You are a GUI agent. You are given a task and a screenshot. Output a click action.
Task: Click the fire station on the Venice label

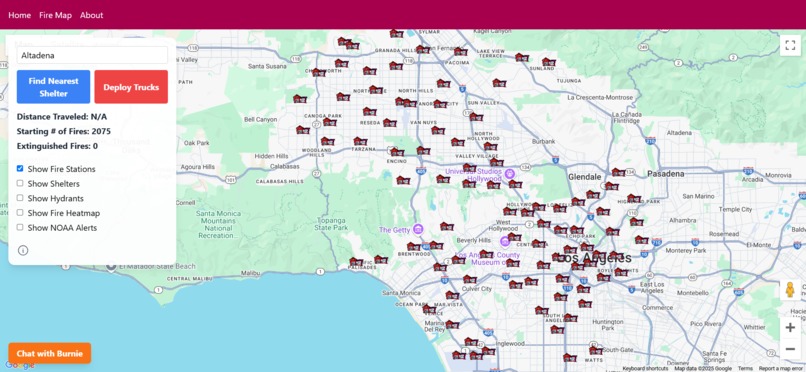click(x=429, y=310)
